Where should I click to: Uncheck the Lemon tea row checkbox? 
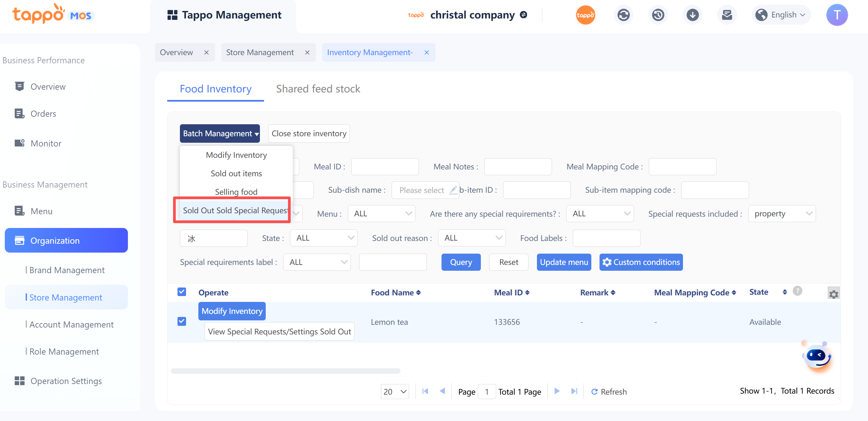coord(182,321)
